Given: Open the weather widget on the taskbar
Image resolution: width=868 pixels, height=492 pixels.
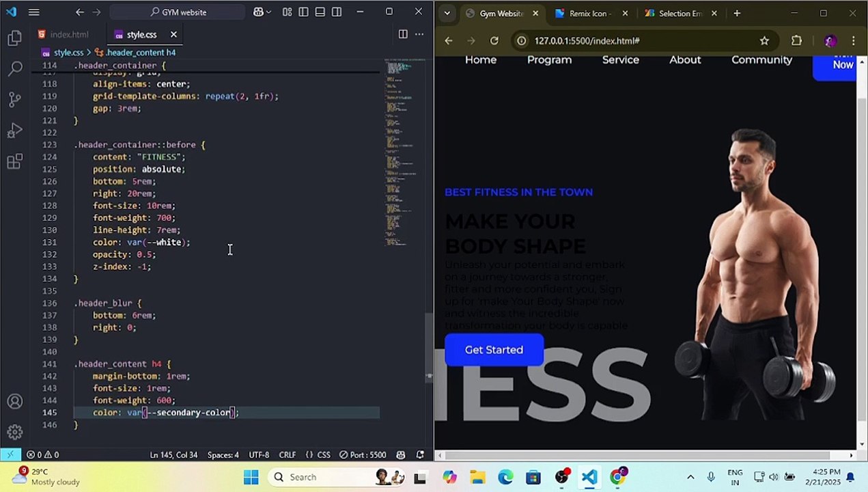Looking at the screenshot, I should coord(46,477).
